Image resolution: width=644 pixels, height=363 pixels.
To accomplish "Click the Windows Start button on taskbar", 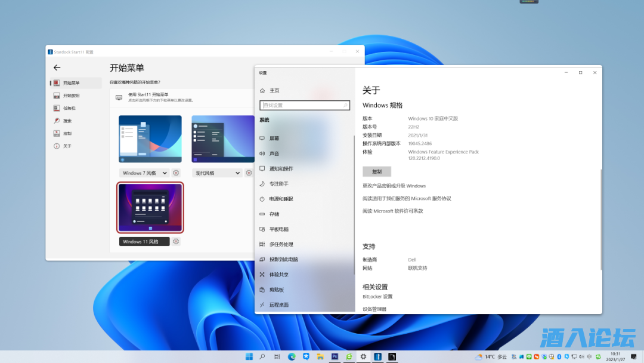I will (x=248, y=356).
